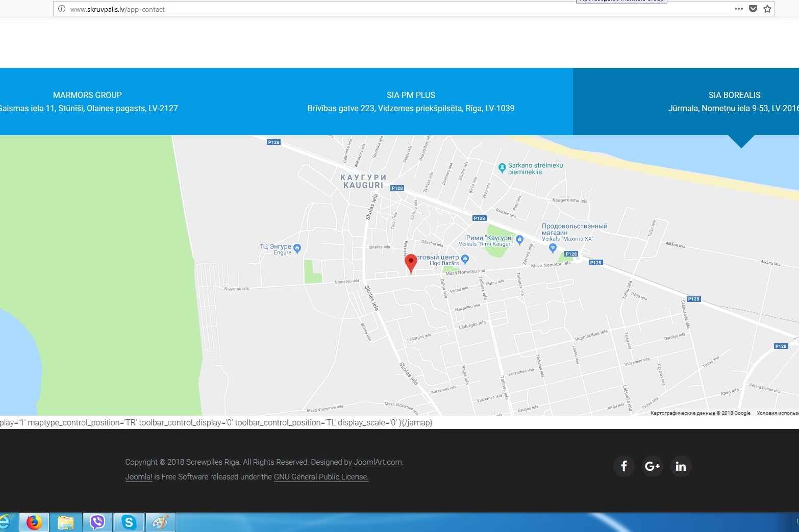Click the Rūpniecības iela street label
This screenshot has height=532, width=799.
coord(591,335)
